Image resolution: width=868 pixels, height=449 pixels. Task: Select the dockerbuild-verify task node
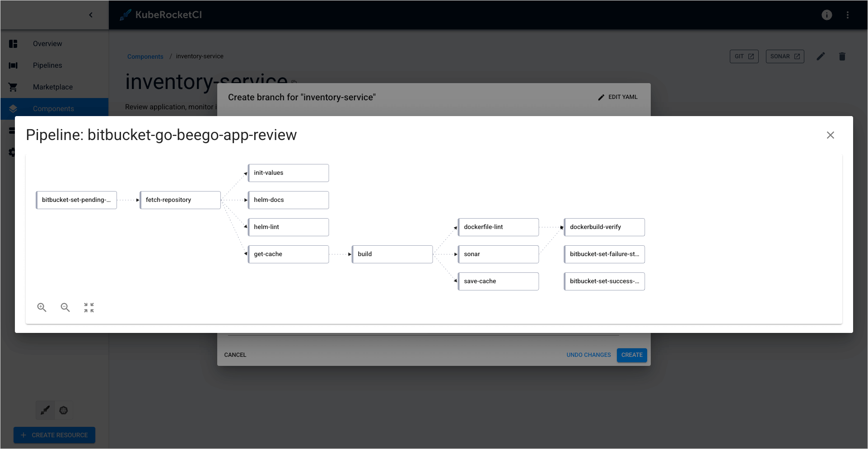tap(604, 227)
